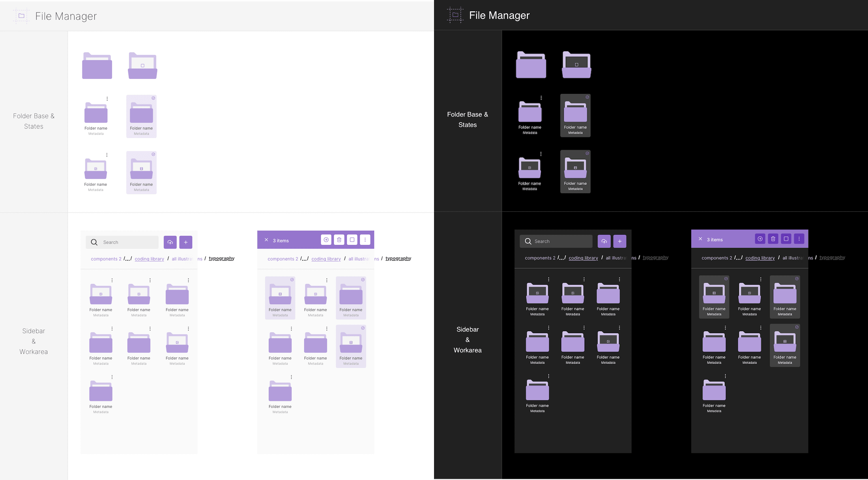Focus the Search field in the dark sidebar

point(556,241)
